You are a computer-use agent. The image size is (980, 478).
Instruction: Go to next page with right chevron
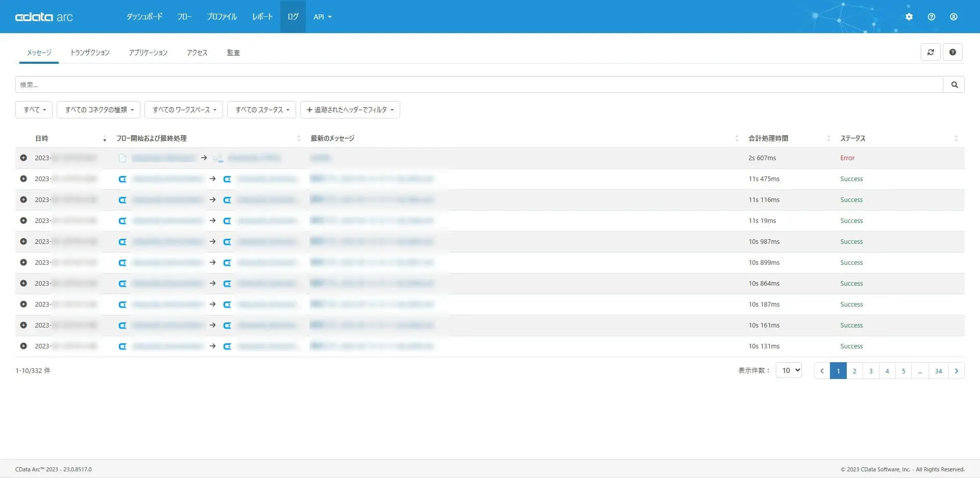click(957, 371)
